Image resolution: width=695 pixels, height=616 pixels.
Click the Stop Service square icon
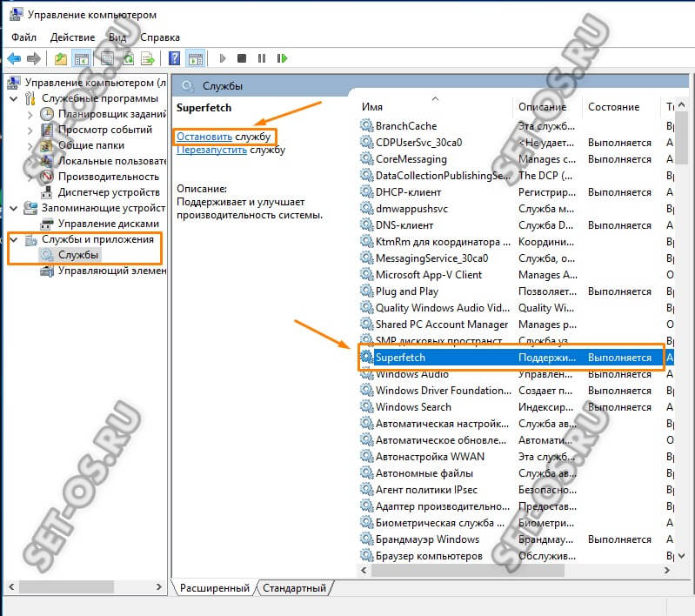(x=242, y=58)
